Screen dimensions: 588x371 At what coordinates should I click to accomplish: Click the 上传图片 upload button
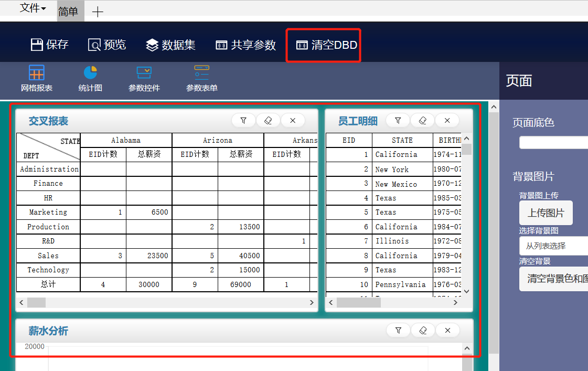click(546, 213)
